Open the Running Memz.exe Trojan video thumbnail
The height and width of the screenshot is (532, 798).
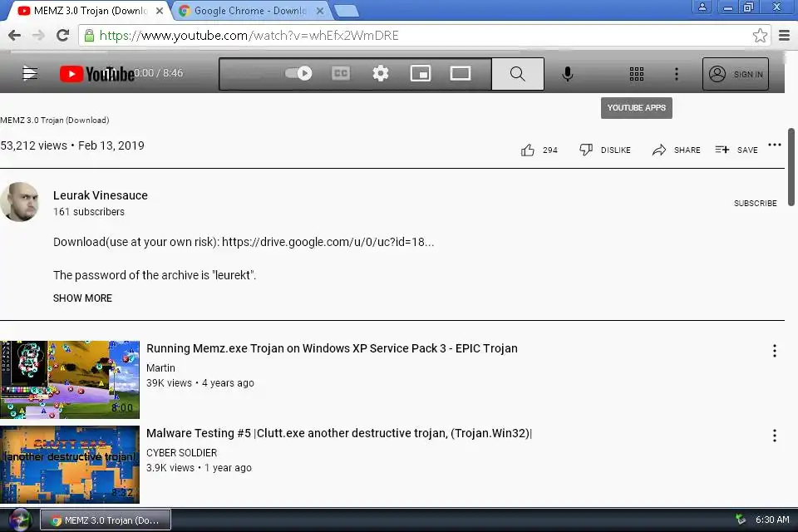pyautogui.click(x=70, y=380)
